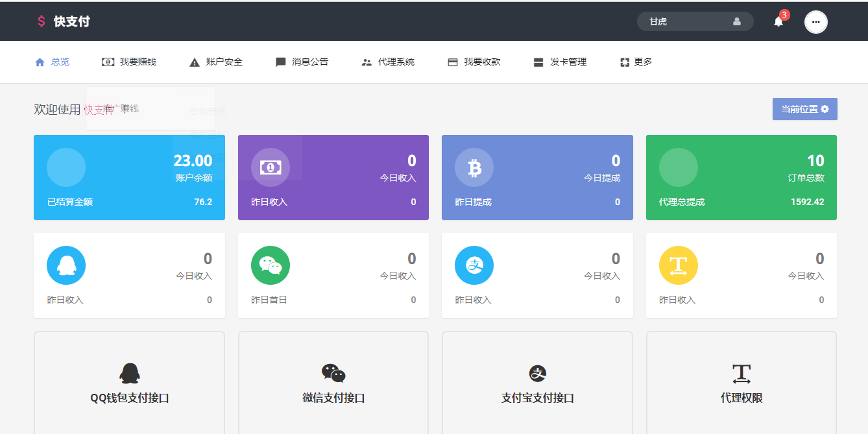Click the card icon beside 我要收款
Image resolution: width=868 pixels, height=434 pixels.
point(453,62)
